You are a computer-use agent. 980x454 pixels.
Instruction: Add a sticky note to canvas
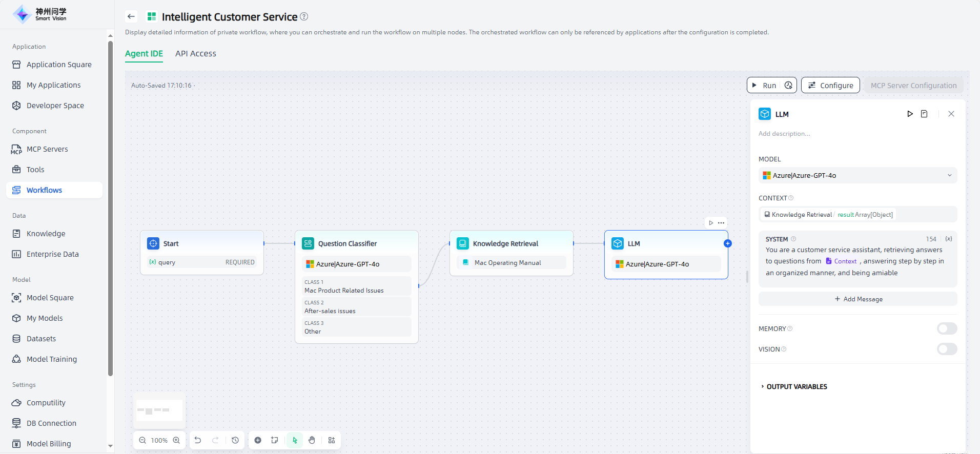pos(275,440)
